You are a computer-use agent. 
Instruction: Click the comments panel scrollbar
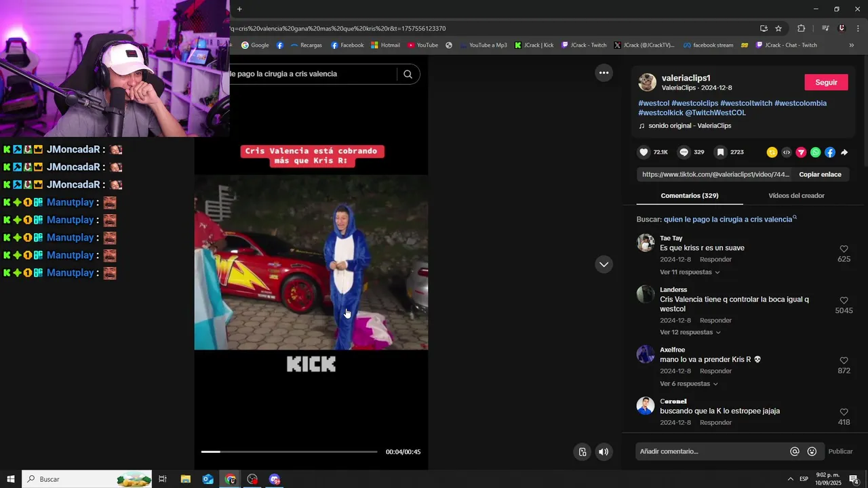click(x=865, y=112)
